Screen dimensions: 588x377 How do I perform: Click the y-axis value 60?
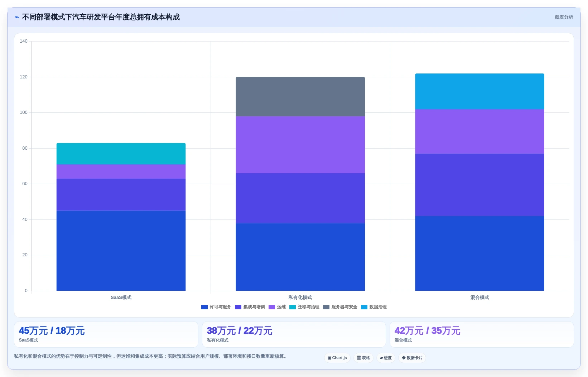pyautogui.click(x=25, y=184)
